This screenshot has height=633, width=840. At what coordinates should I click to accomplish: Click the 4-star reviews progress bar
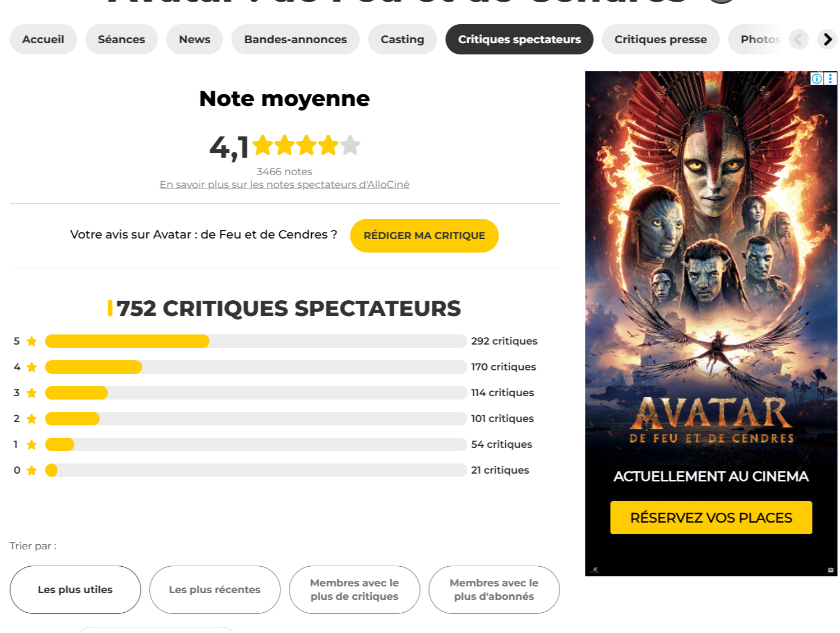[256, 367]
